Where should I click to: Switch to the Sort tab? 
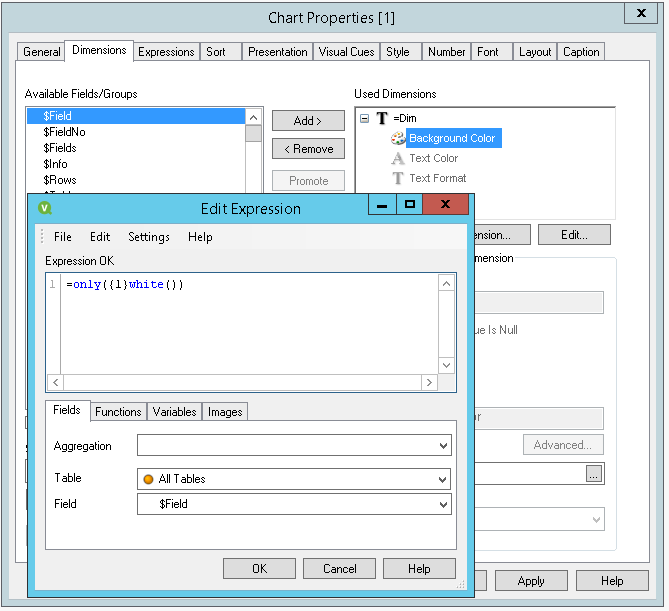[x=221, y=52]
